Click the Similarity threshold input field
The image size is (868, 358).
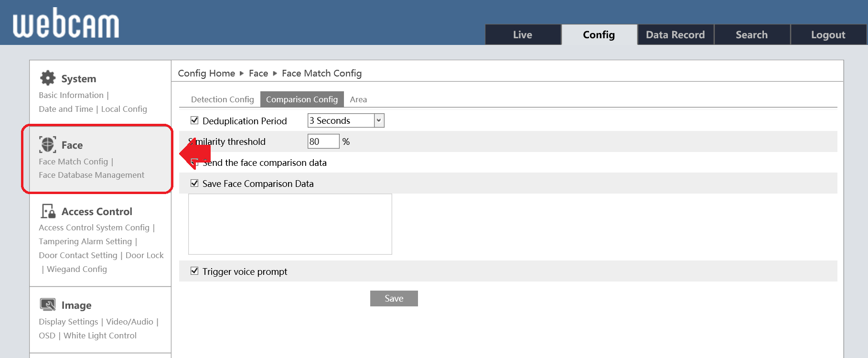tap(323, 141)
